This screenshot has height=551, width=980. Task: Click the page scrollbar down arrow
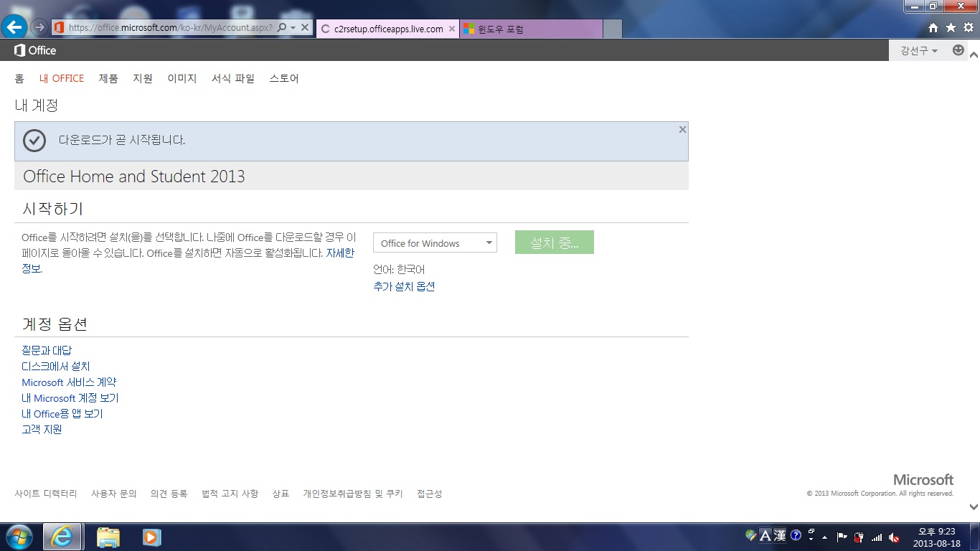tap(974, 507)
